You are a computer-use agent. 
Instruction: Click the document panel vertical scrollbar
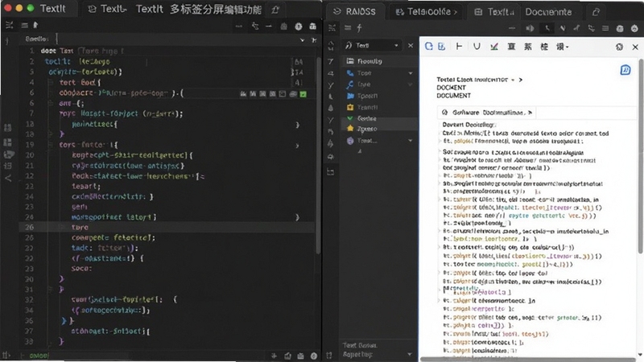(x=641, y=156)
